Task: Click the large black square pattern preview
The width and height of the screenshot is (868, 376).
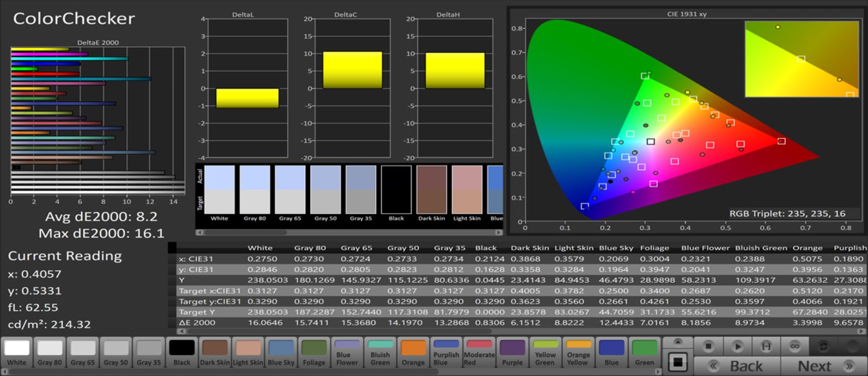Action: click(678, 362)
